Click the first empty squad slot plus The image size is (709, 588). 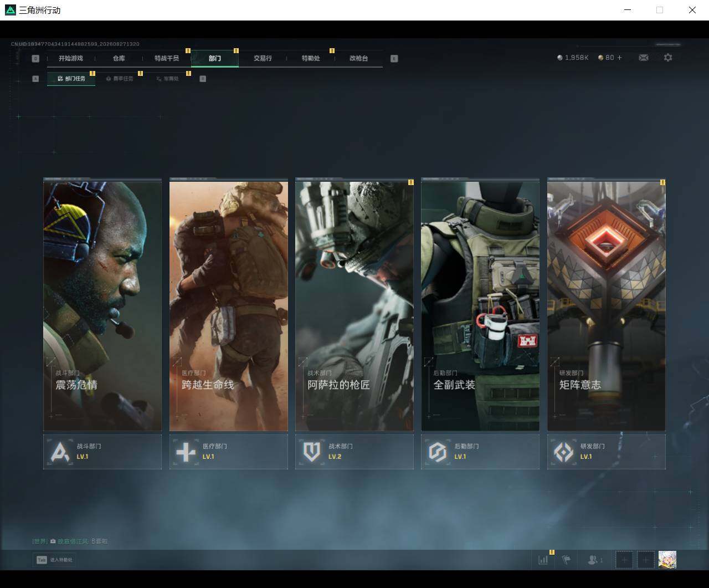click(x=624, y=560)
